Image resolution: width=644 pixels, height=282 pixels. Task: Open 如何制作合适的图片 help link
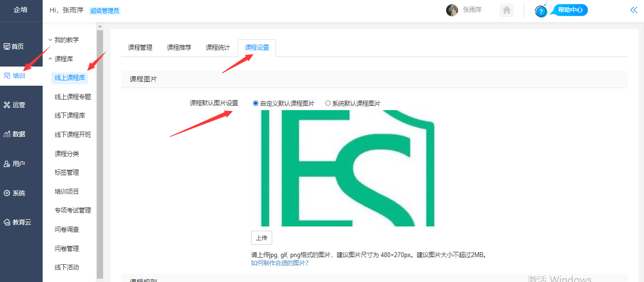(x=279, y=263)
